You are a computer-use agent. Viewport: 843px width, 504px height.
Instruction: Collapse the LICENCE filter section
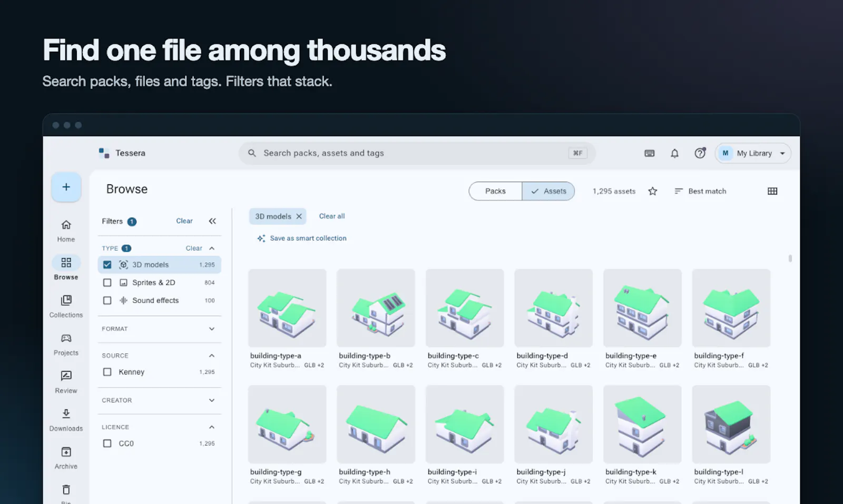(x=212, y=427)
